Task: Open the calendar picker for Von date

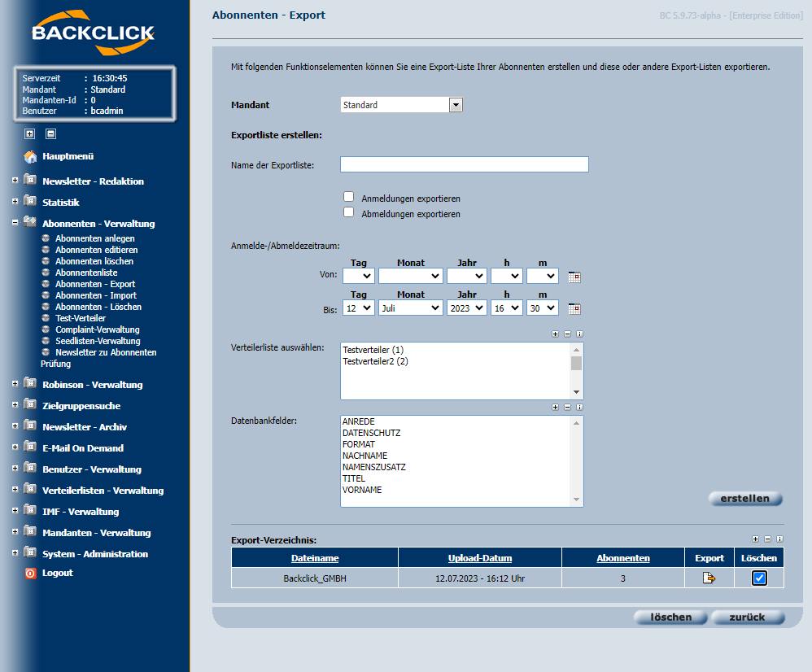Action: (574, 277)
